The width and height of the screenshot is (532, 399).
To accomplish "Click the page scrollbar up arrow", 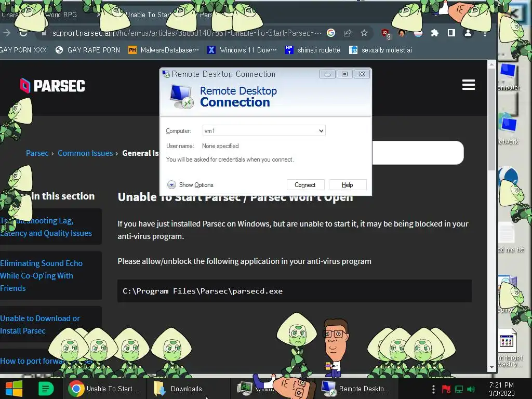I will click(491, 64).
